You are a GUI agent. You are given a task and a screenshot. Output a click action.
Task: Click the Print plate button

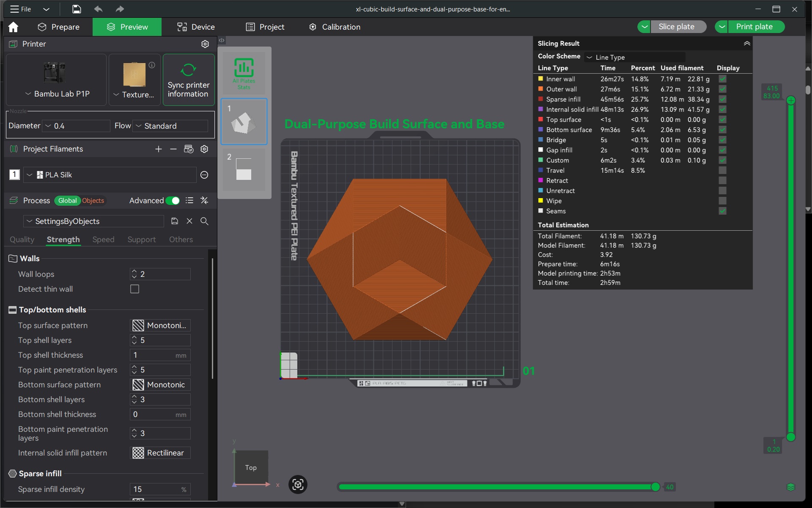click(755, 27)
